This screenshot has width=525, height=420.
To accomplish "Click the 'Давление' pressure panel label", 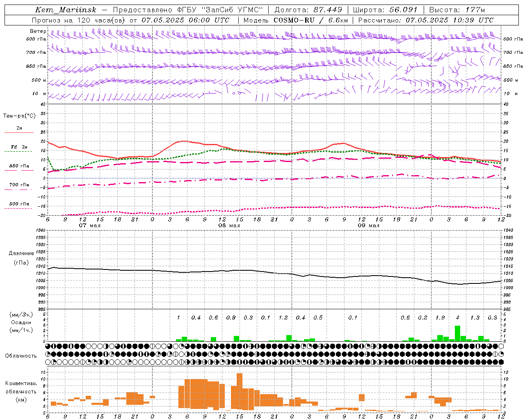I will (21, 253).
